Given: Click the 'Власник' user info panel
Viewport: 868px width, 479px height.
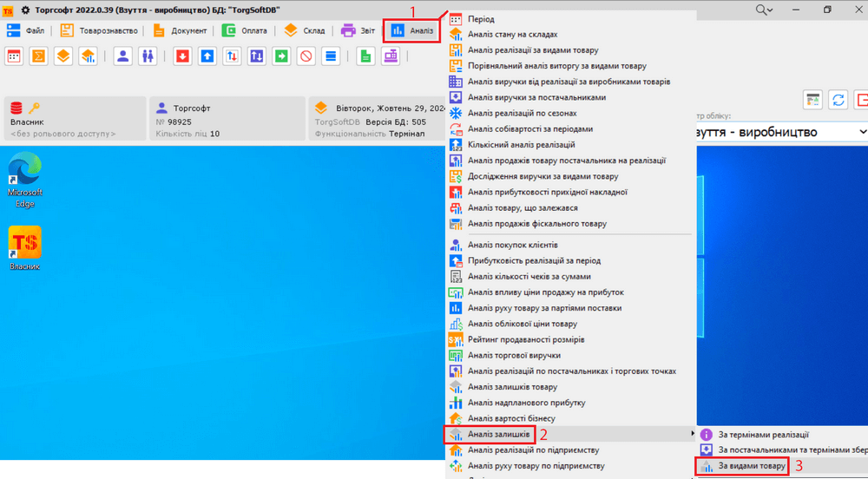Looking at the screenshot, I should 74,119.
